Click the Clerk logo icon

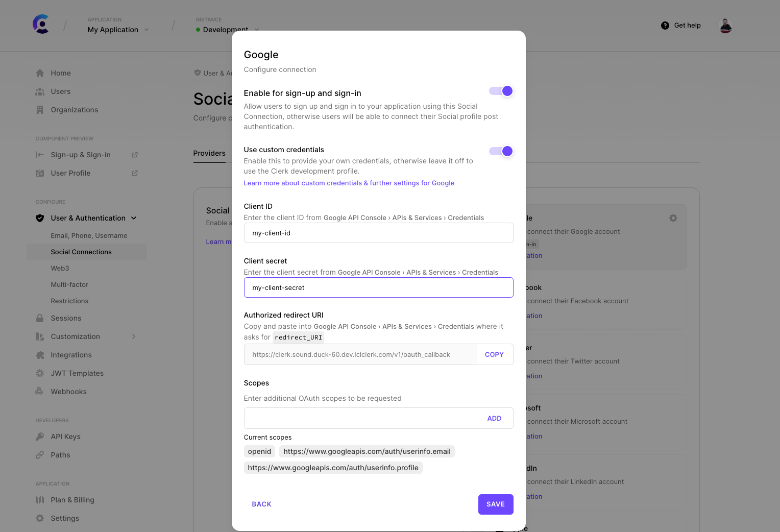pos(41,24)
